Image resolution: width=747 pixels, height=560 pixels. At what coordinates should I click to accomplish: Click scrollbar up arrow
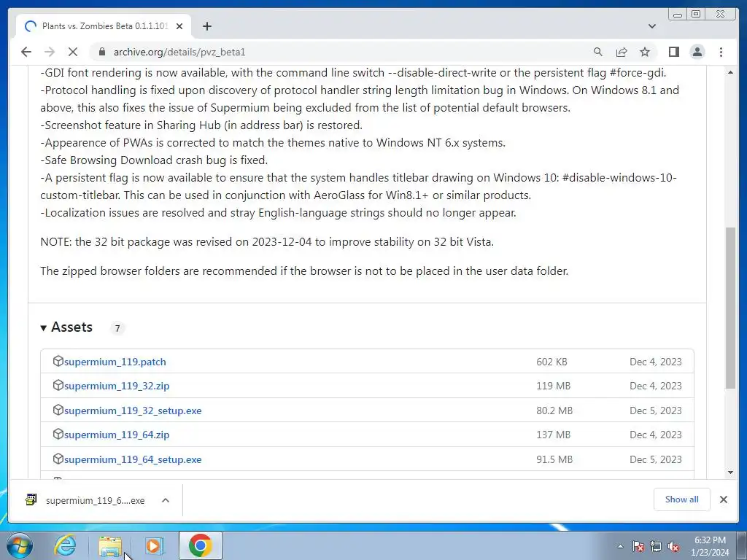730,72
